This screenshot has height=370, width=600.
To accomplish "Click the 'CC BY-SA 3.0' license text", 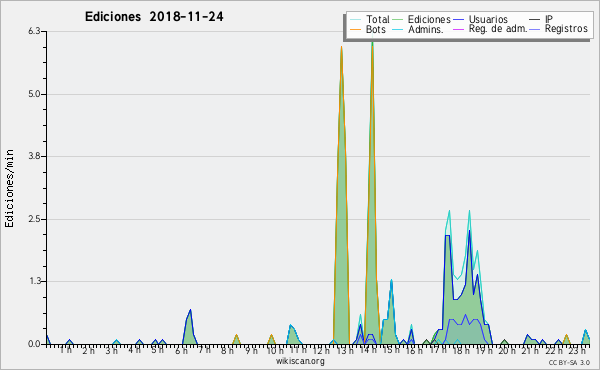I will [569, 363].
